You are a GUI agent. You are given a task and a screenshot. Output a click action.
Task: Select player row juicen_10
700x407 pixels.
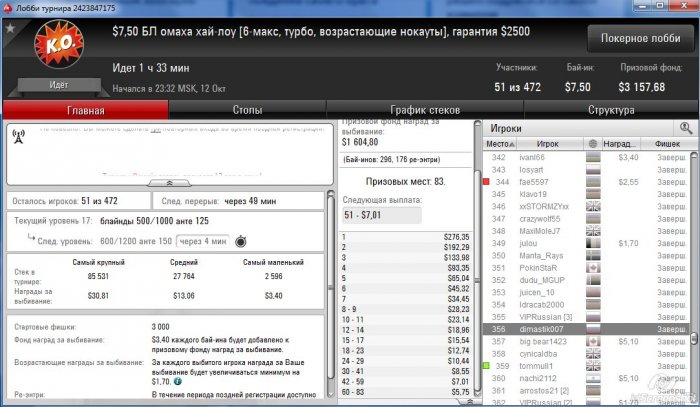[x=587, y=292]
